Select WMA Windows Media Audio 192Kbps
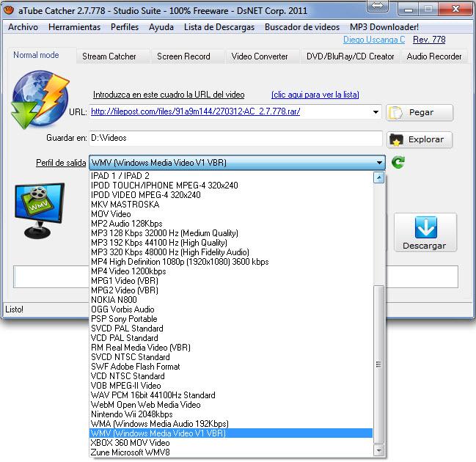This screenshot has width=476, height=462. (231, 424)
